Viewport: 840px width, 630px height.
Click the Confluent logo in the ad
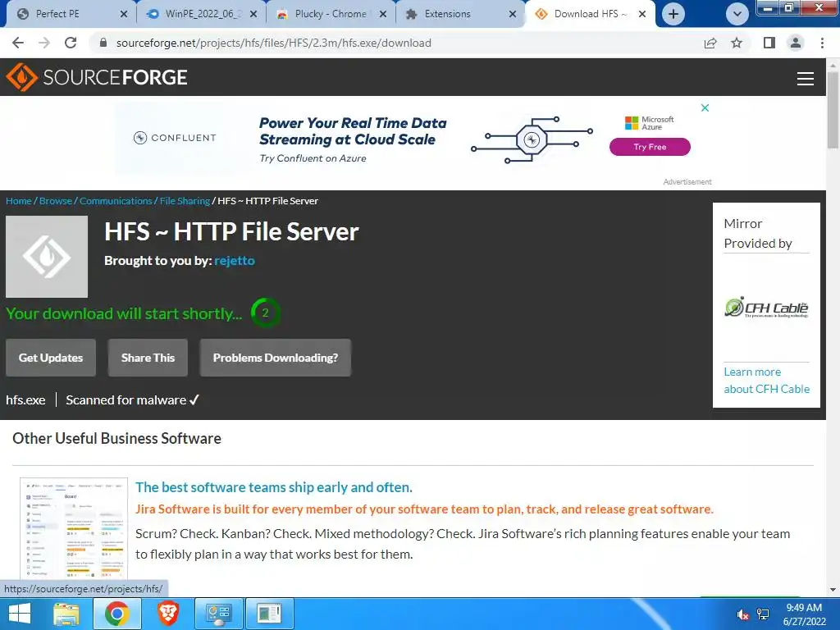pos(175,138)
